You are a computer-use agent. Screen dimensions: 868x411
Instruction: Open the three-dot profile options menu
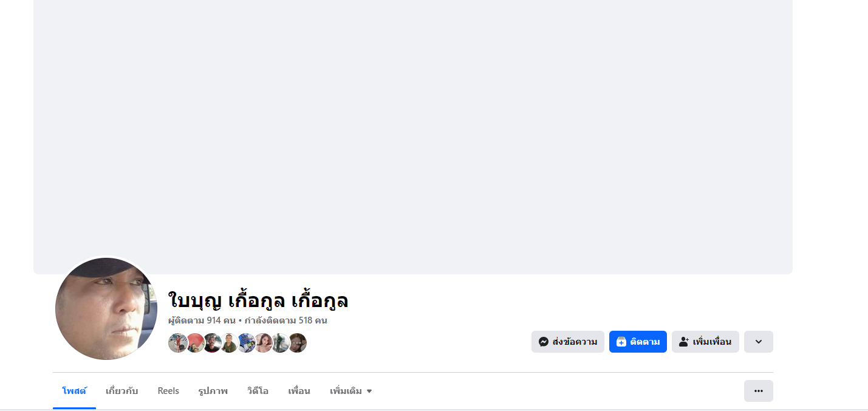click(758, 391)
